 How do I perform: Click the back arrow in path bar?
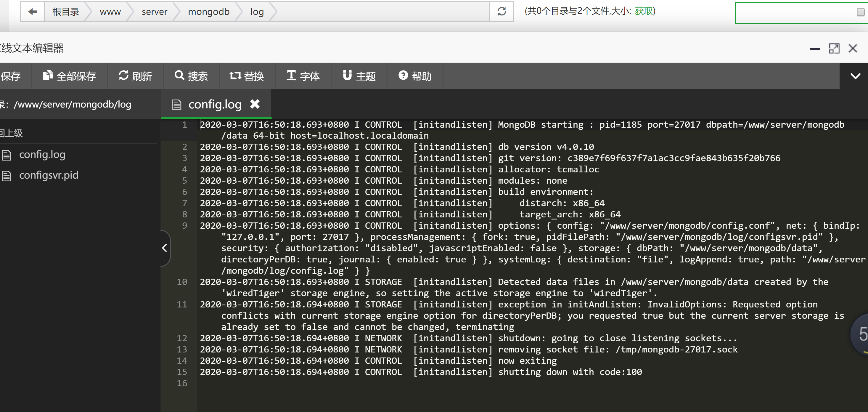(x=32, y=12)
